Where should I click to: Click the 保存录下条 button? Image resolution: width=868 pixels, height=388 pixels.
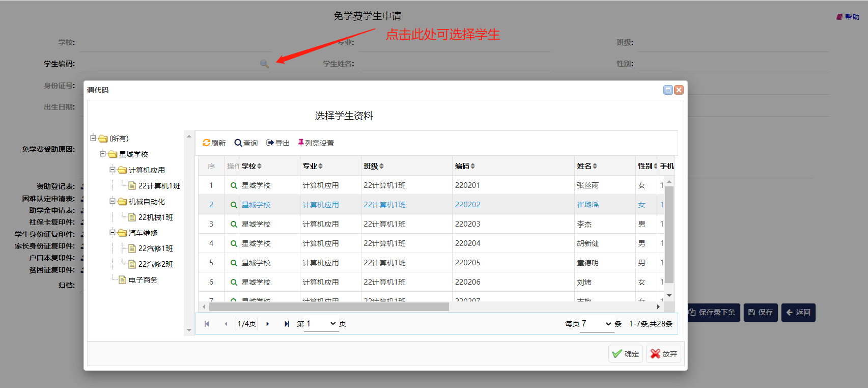pyautogui.click(x=712, y=312)
